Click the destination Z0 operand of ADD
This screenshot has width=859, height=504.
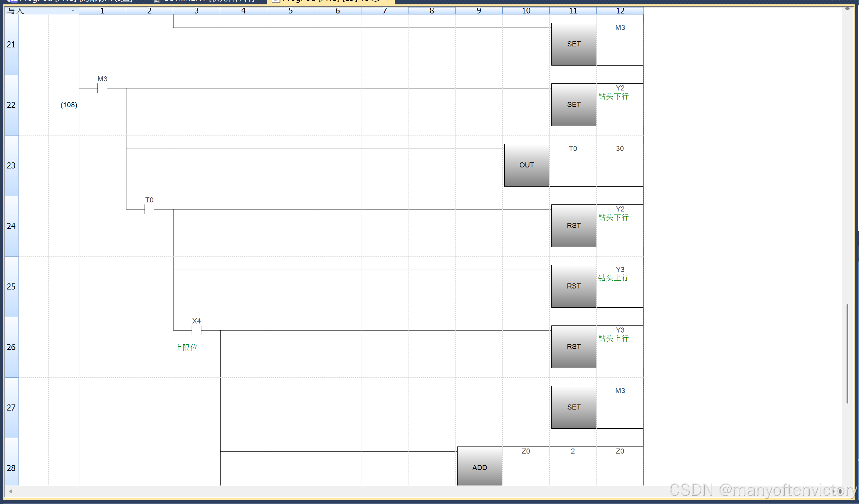point(620,451)
